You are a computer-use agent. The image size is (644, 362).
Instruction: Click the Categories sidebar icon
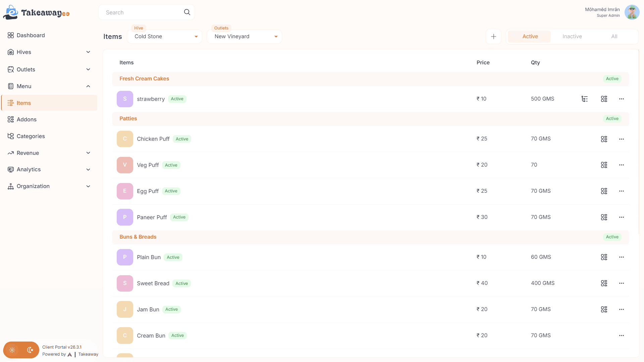[11, 136]
